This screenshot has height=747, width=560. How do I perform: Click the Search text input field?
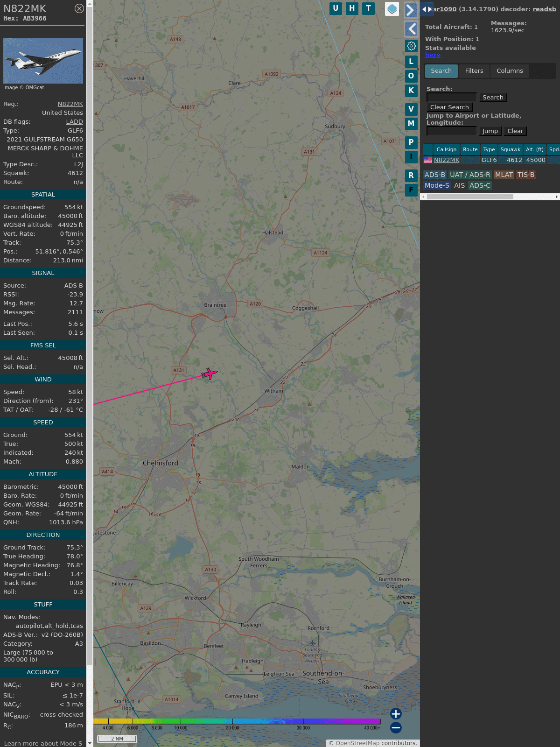pyautogui.click(x=451, y=97)
